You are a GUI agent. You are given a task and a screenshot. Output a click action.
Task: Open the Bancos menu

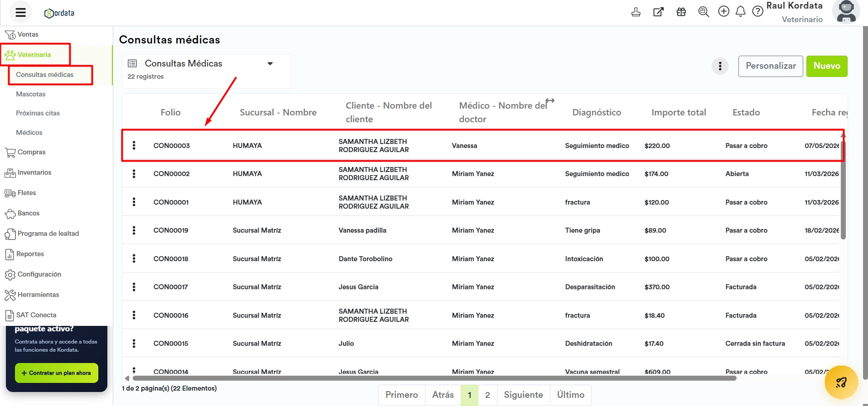point(22,213)
